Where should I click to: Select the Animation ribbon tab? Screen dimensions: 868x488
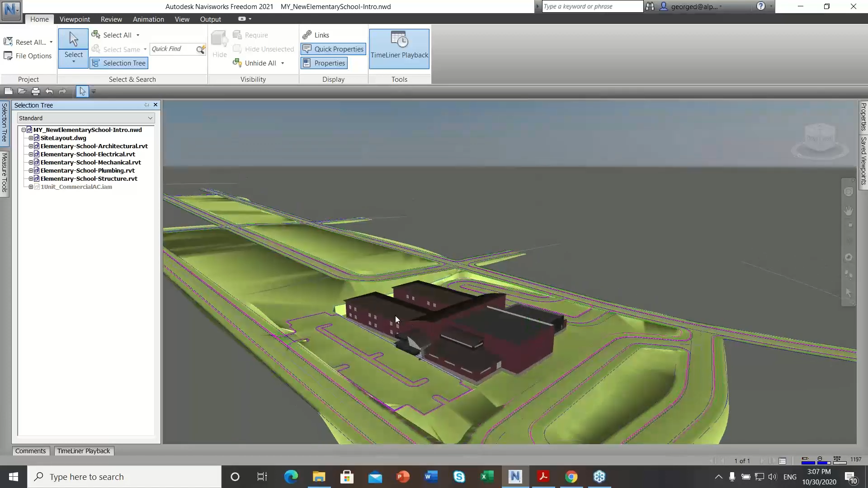click(148, 19)
